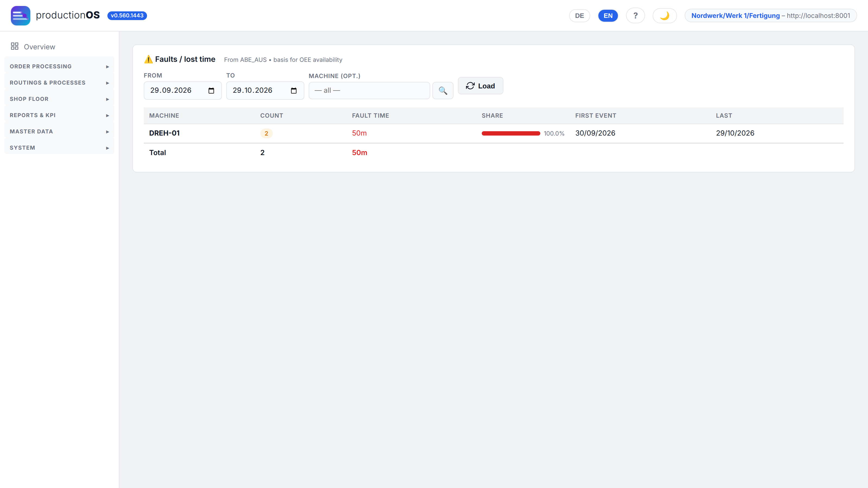Viewport: 868px width, 488px height.
Task: Click the Total fault time 50m
Action: click(359, 153)
